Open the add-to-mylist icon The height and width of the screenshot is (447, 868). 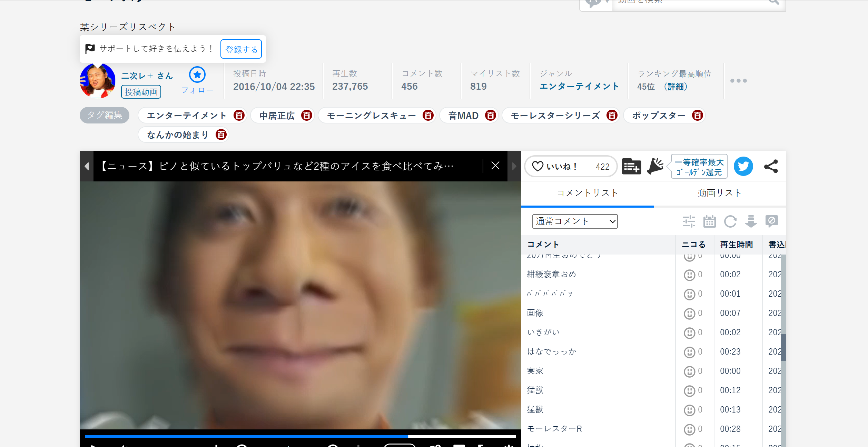[x=631, y=166]
